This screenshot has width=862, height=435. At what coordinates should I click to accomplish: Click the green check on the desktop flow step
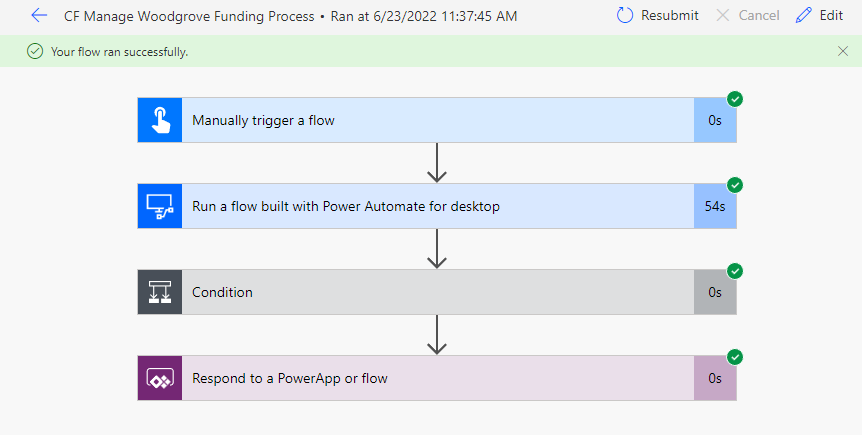click(735, 185)
